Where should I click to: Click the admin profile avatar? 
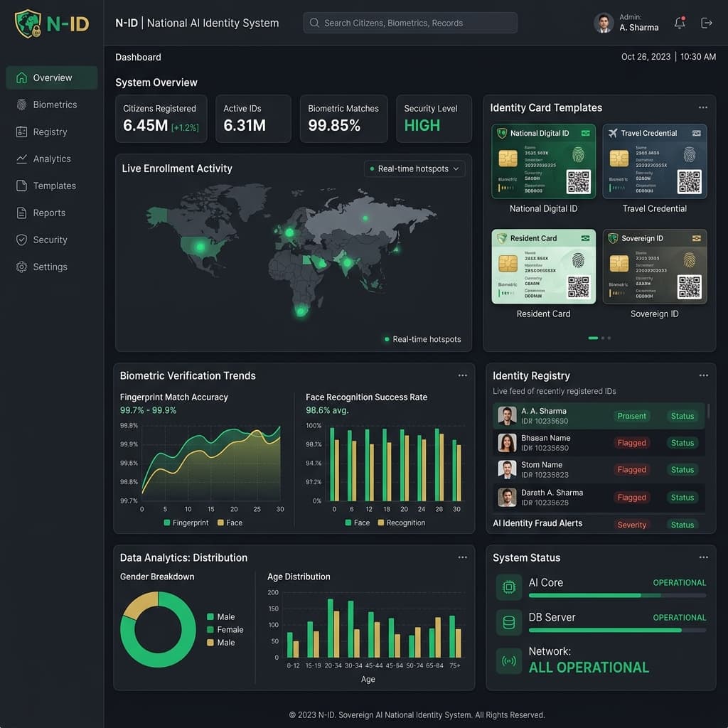pos(604,23)
